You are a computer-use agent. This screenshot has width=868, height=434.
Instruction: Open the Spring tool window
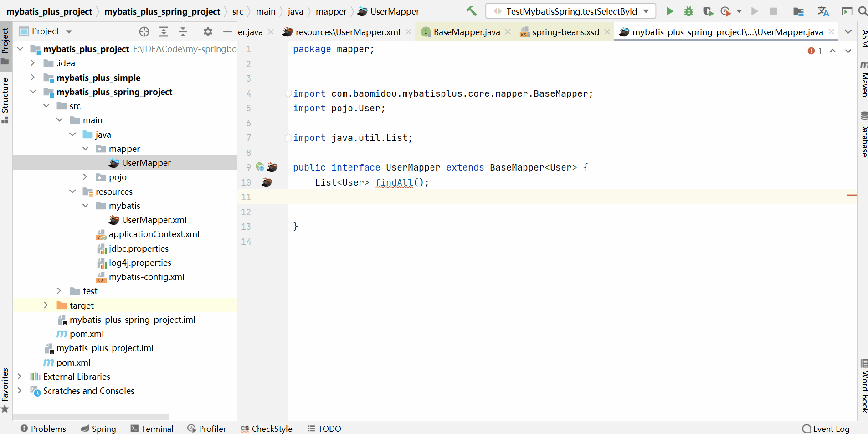pyautogui.click(x=98, y=429)
